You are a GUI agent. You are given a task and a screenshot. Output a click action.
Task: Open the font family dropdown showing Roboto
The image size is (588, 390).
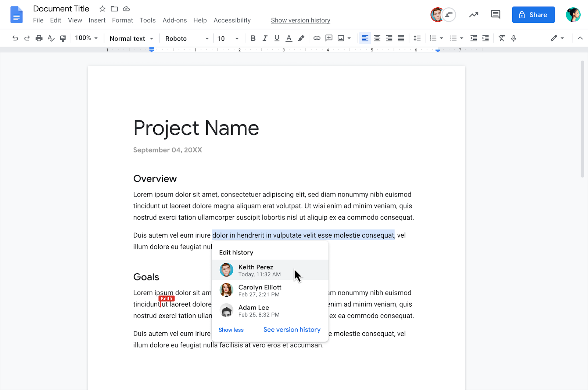pyautogui.click(x=186, y=38)
